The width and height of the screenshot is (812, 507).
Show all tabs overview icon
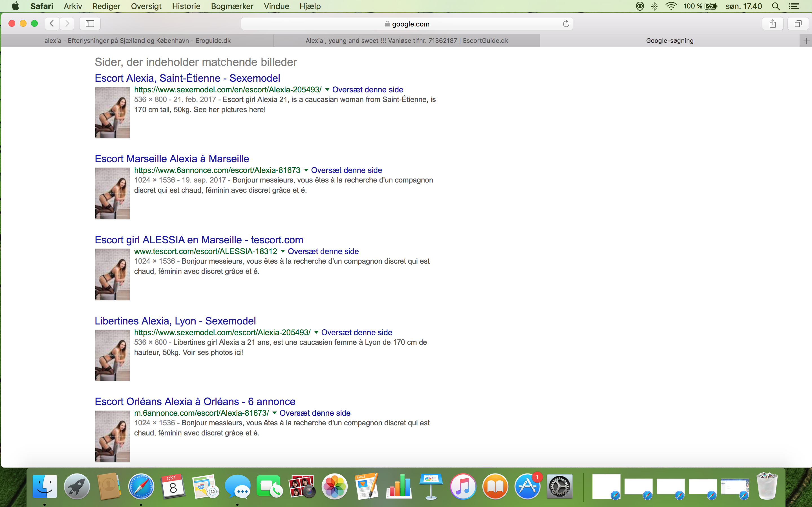[798, 23]
